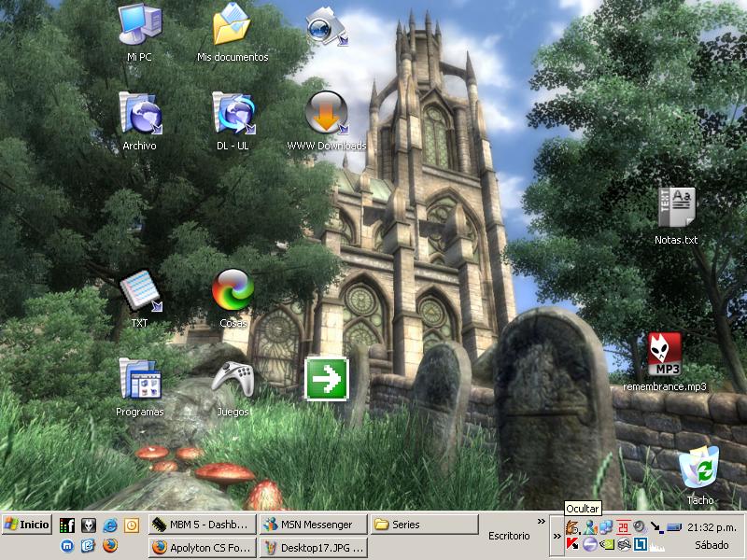Switch to Apolyton CS Firefox window
This screenshot has width=747, height=560.
point(201,547)
